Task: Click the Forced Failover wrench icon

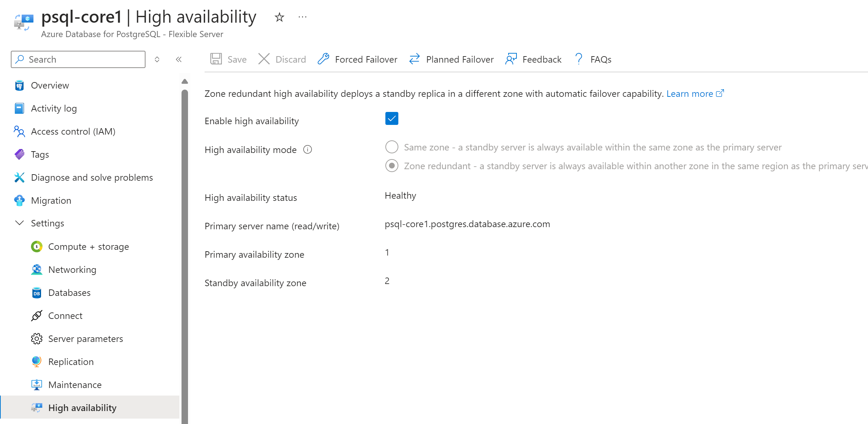Action: [x=323, y=59]
